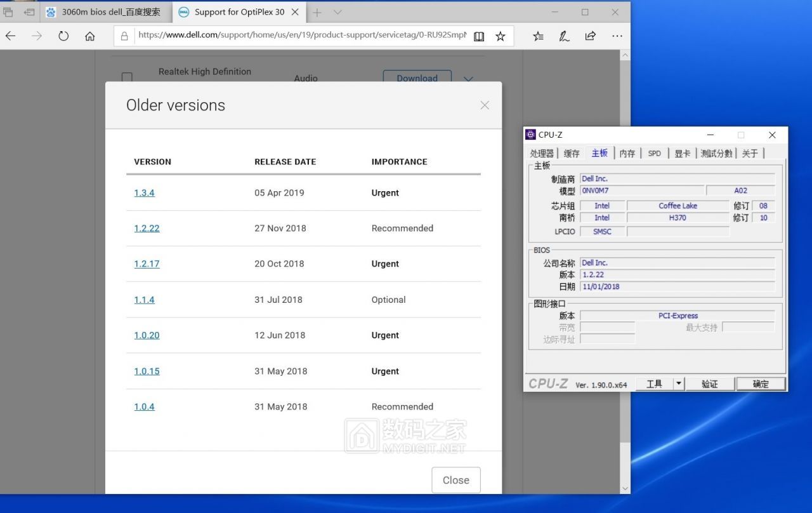Open BIOS version 1.2.22 link

(x=147, y=229)
